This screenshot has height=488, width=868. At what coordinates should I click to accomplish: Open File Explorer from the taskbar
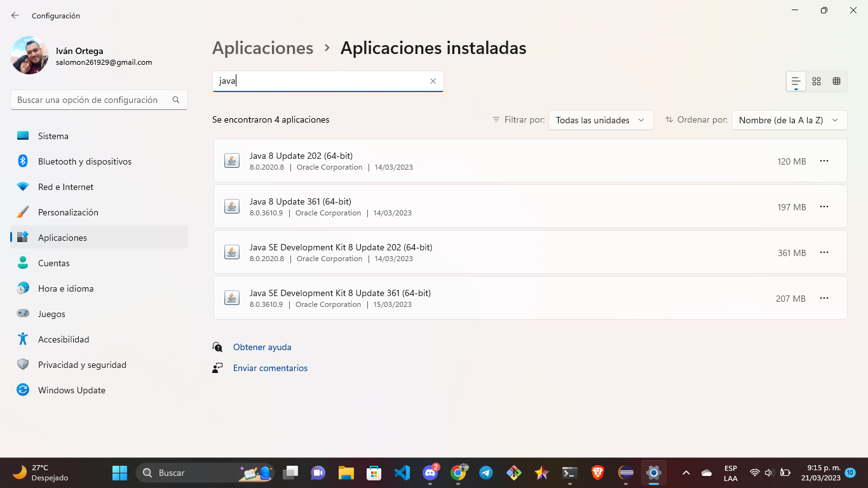coord(346,473)
